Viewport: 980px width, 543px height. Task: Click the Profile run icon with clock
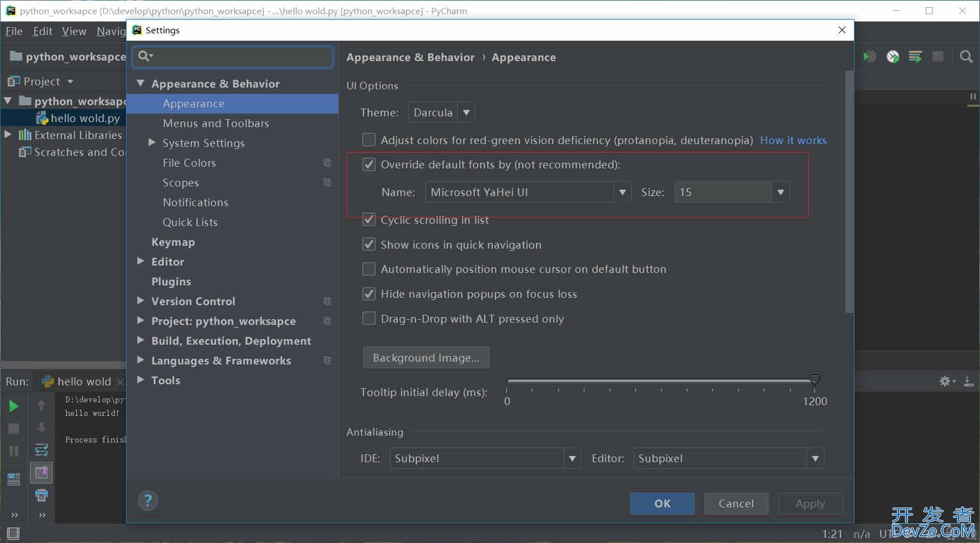tap(893, 57)
